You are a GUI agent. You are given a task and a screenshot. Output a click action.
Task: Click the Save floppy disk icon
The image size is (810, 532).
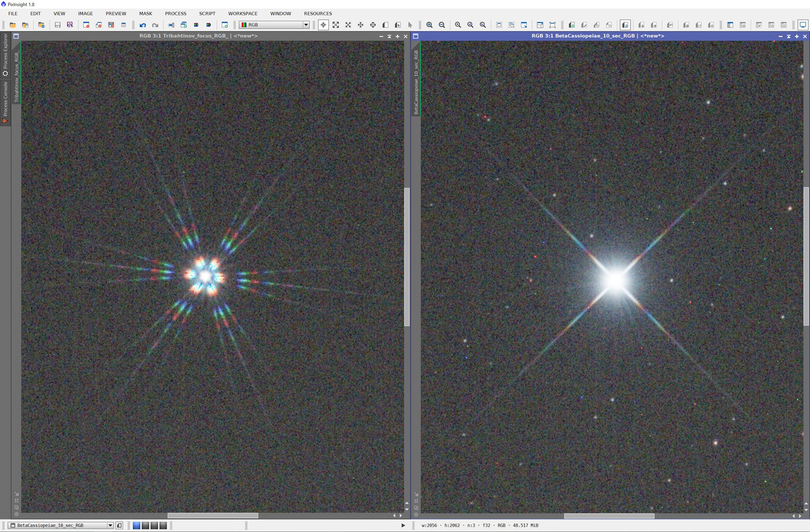click(x=57, y=25)
